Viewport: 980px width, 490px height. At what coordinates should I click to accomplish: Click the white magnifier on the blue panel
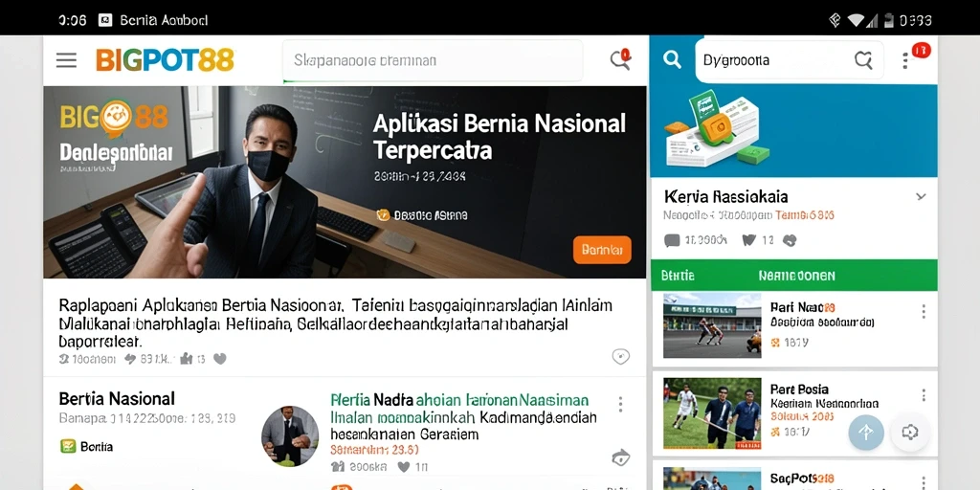coord(672,60)
